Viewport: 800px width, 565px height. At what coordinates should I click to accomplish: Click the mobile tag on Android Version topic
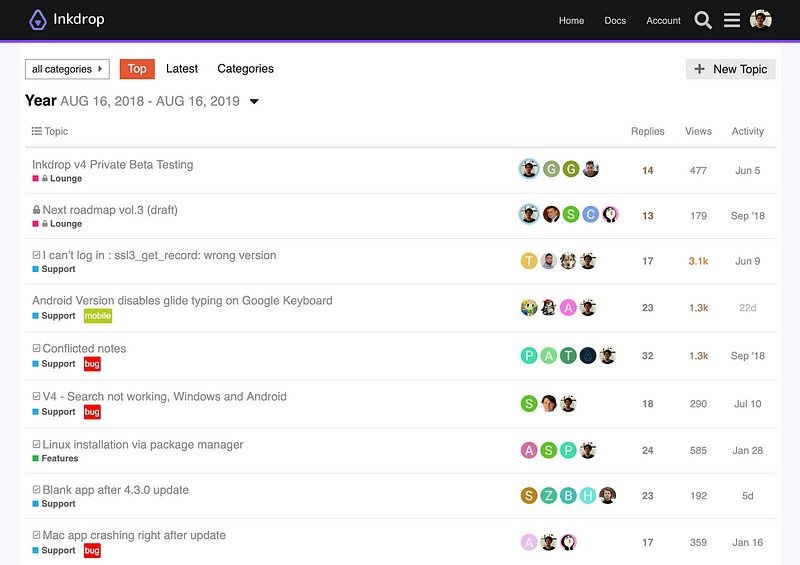(x=98, y=316)
